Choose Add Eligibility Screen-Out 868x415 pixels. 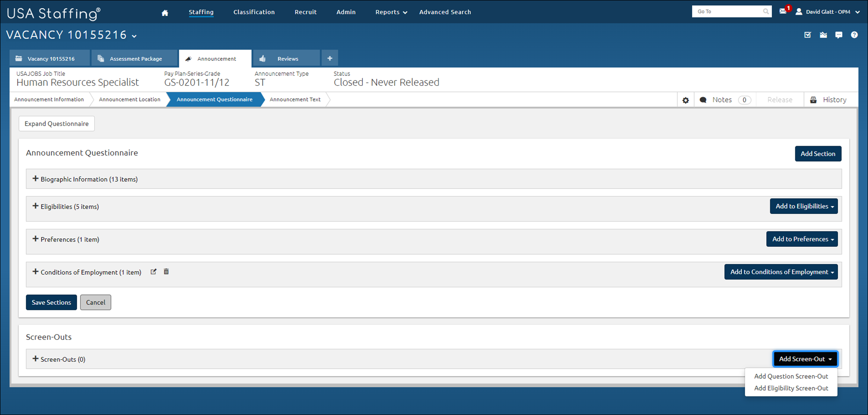(791, 388)
